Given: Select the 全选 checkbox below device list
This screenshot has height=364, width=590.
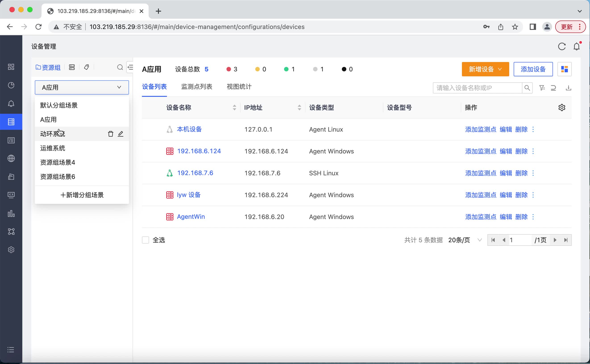Looking at the screenshot, I should [145, 240].
